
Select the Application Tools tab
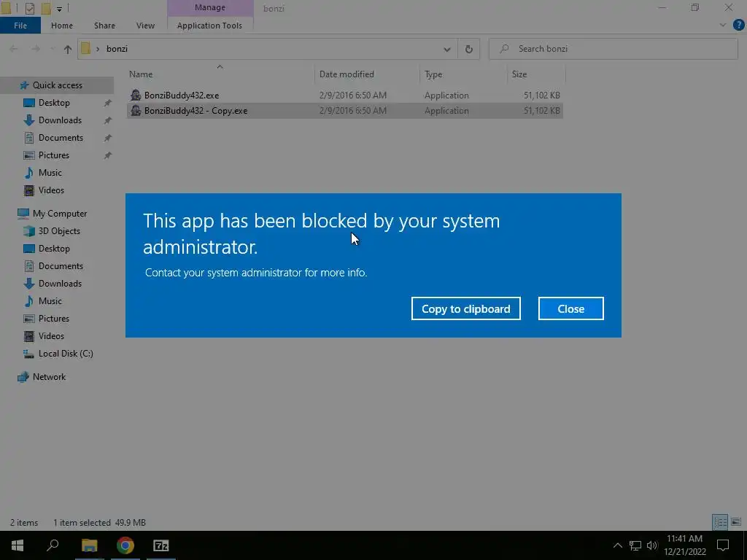(209, 26)
